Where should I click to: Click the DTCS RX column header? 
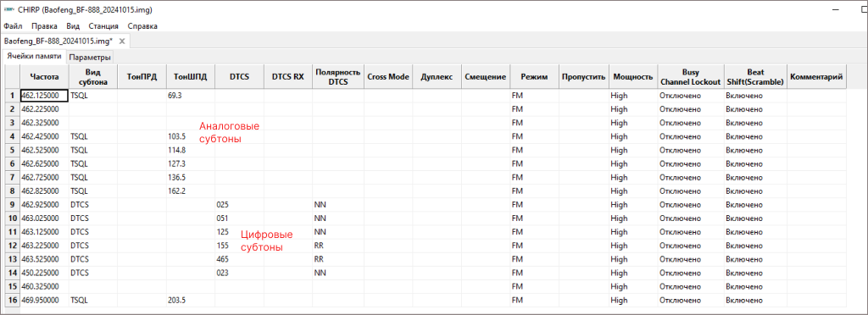[x=288, y=77]
